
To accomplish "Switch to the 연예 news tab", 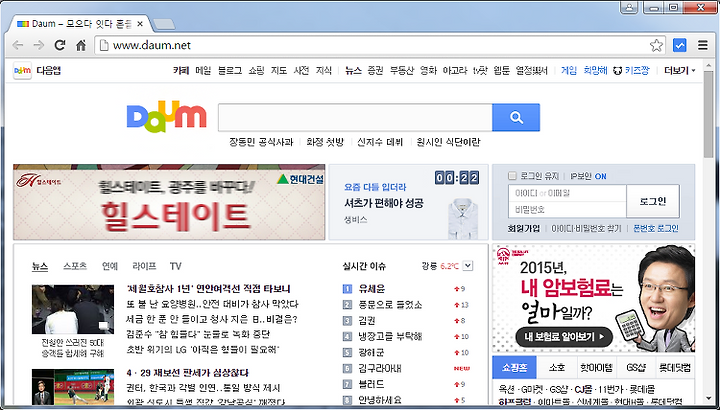I will point(110,266).
